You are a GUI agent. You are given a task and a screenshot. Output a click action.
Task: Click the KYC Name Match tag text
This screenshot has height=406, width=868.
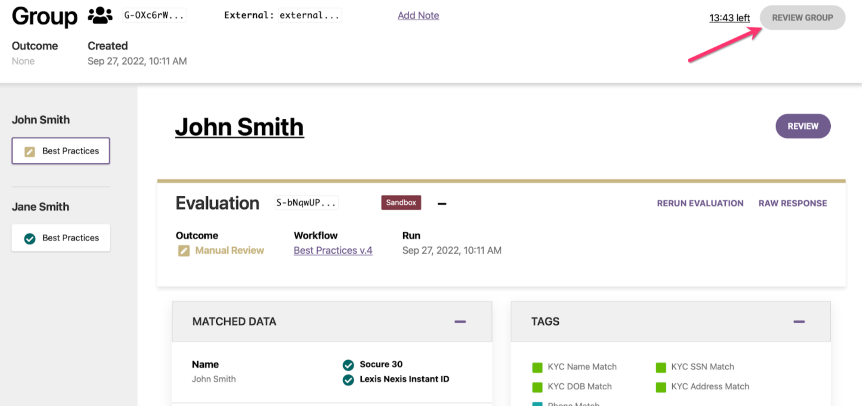[x=582, y=367]
